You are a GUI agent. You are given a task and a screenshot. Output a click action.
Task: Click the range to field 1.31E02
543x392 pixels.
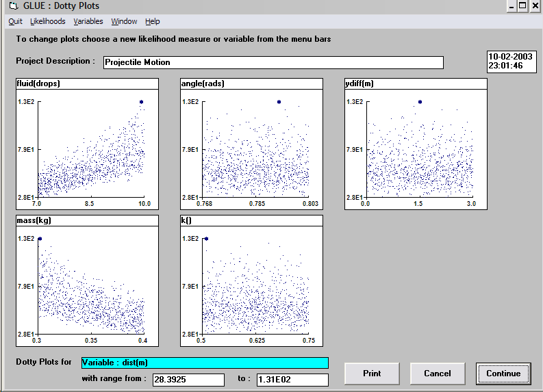coord(292,380)
